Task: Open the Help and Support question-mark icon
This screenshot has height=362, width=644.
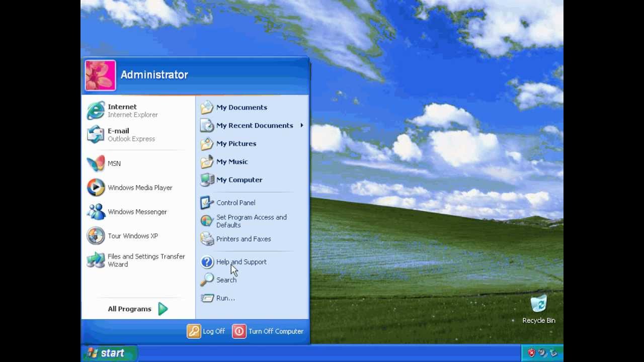Action: coord(207,262)
